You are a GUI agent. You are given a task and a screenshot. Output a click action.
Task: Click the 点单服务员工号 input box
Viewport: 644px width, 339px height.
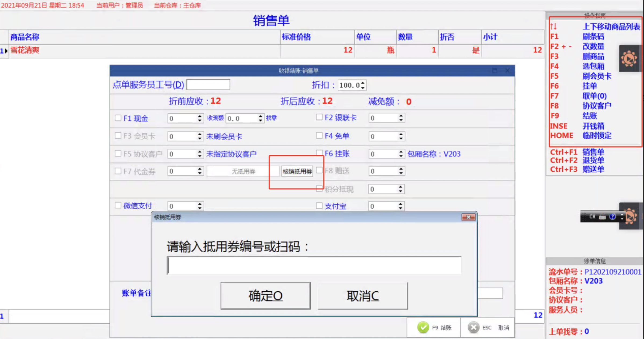[x=208, y=85]
